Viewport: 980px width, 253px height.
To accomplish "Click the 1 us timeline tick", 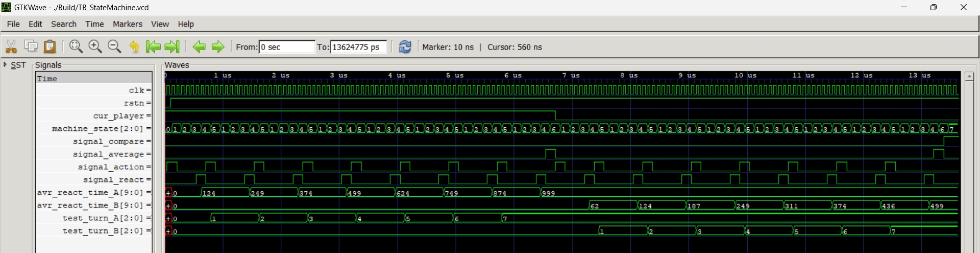I will coord(222,75).
